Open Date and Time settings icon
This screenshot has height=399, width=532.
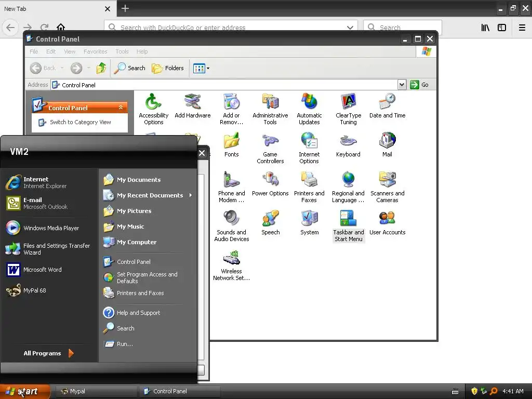point(387,106)
